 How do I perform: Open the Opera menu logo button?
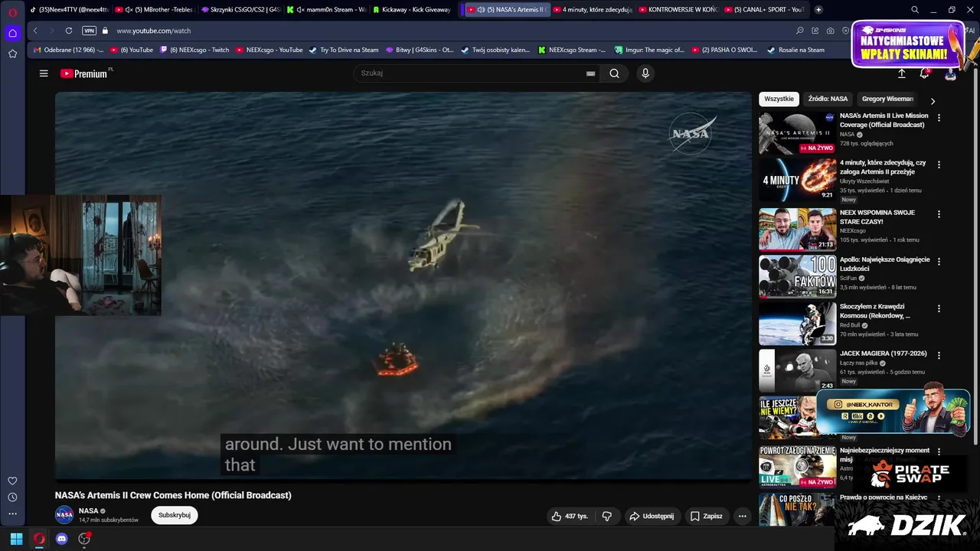coord(12,11)
